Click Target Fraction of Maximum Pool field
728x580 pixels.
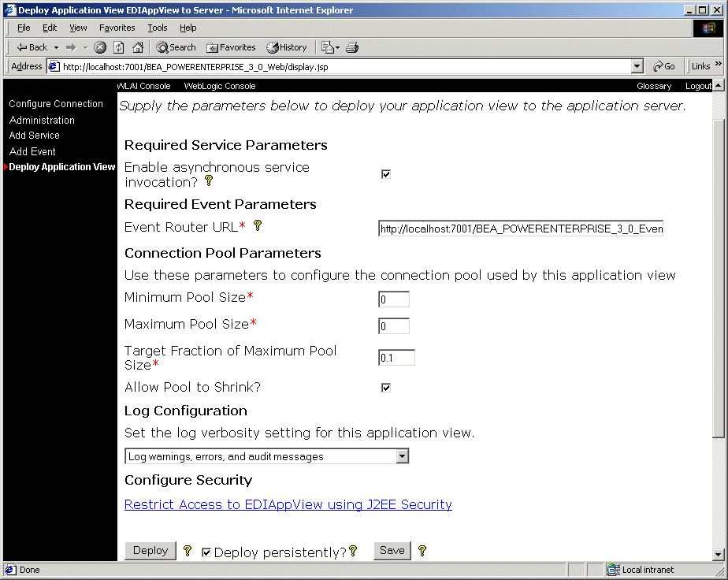396,358
